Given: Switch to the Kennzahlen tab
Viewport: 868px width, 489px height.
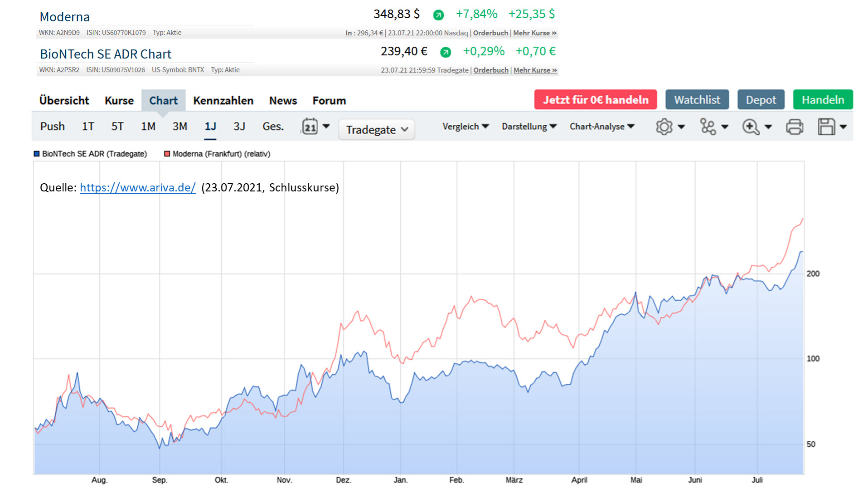Looking at the screenshot, I should 223,101.
